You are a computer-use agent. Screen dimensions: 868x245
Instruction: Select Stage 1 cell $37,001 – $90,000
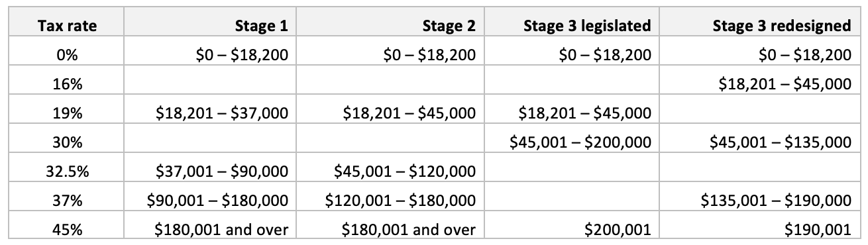pos(221,171)
